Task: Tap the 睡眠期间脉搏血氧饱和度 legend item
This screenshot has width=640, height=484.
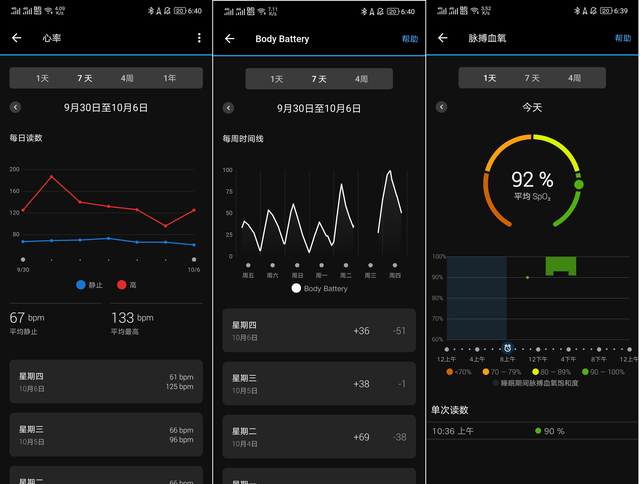Action: 536,383
